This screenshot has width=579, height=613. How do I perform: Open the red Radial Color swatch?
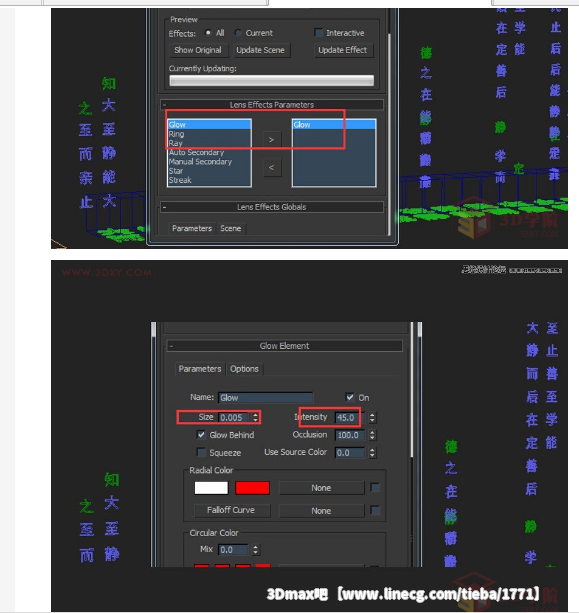(x=252, y=488)
